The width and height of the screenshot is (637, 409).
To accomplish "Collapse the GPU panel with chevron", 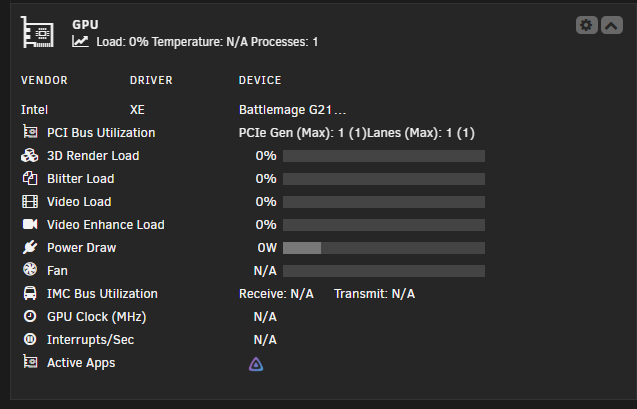I will pos(611,25).
